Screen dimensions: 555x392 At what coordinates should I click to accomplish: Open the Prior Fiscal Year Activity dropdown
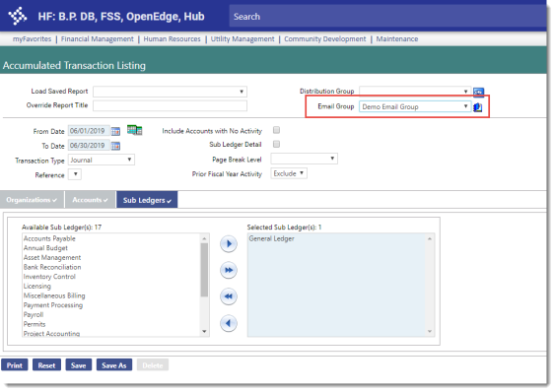[289, 173]
